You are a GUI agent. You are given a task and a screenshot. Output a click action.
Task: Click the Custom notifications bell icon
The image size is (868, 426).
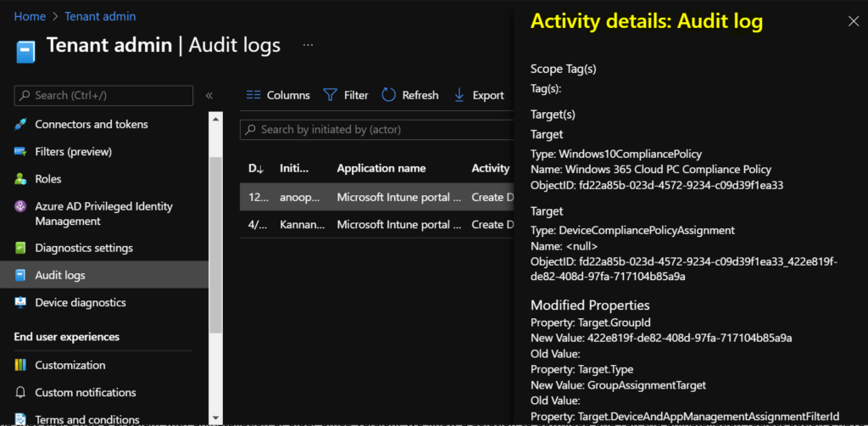click(20, 392)
